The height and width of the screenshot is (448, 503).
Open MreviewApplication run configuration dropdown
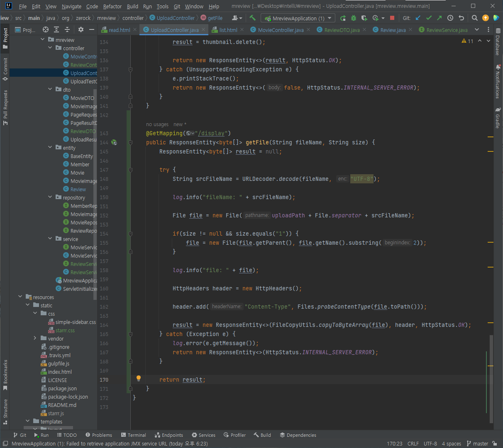pos(298,18)
